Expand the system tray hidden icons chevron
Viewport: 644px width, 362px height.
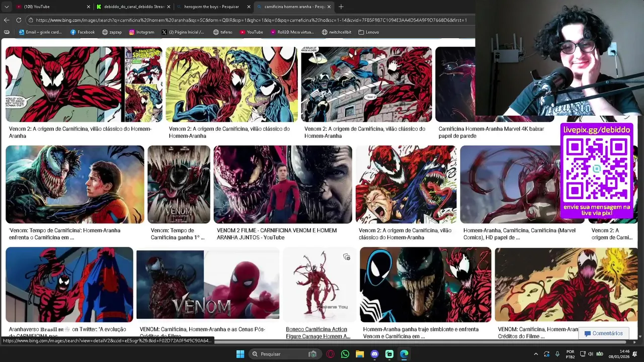point(536,354)
